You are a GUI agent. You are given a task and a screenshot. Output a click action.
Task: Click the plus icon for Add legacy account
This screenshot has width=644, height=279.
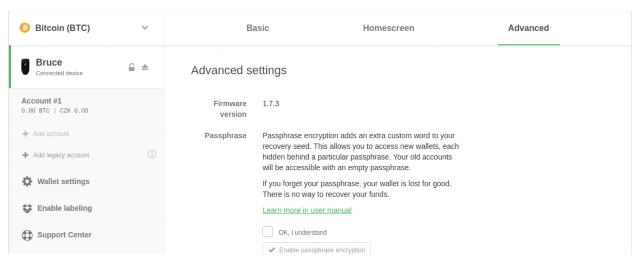(25, 155)
